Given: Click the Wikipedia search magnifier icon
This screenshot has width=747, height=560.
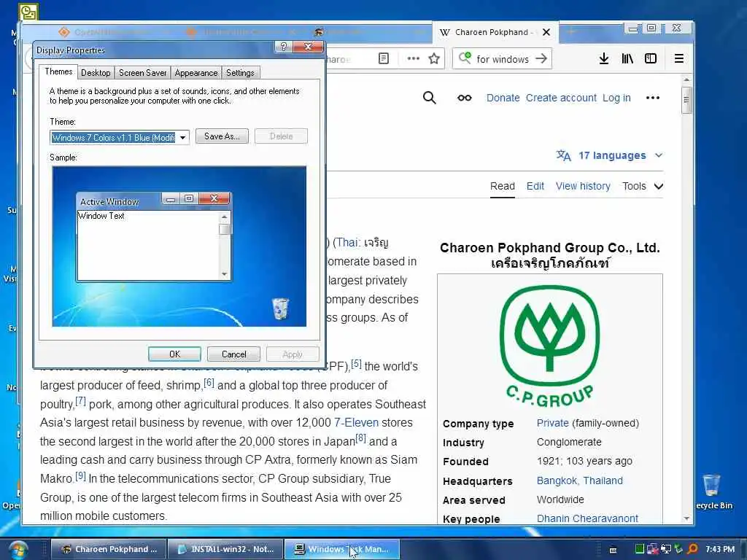Looking at the screenshot, I should [429, 98].
